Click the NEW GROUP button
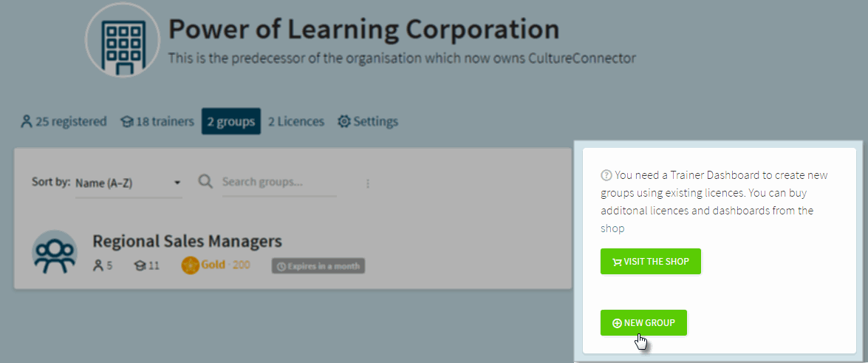 (643, 322)
